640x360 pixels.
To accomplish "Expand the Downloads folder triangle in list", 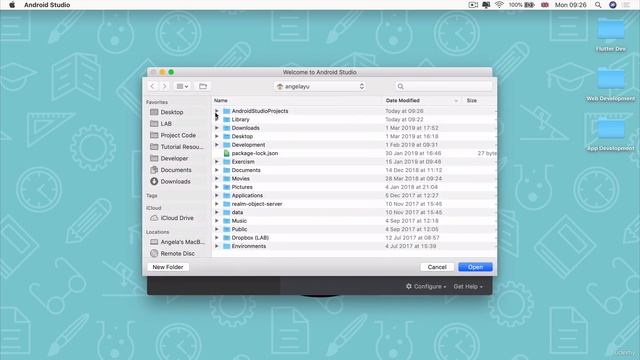I will (217, 128).
